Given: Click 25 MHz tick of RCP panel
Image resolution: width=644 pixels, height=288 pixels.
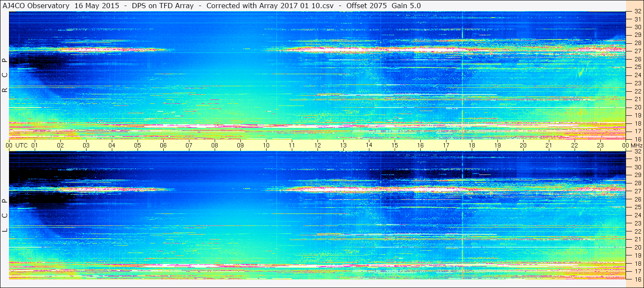Looking at the screenshot, I should point(638,67).
